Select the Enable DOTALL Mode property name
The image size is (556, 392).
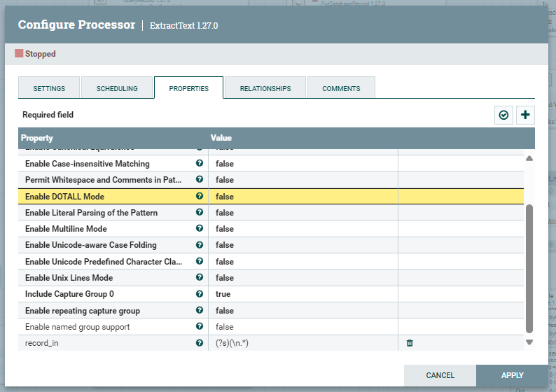pos(64,197)
